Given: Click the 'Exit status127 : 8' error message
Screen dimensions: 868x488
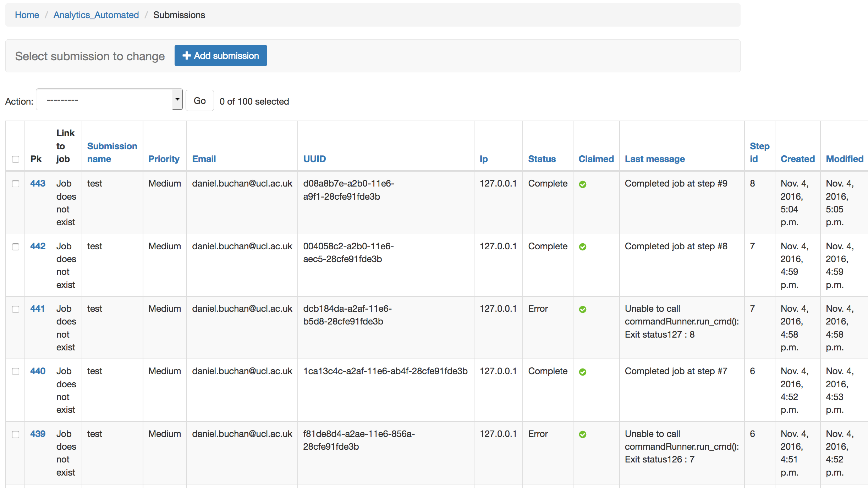Looking at the screenshot, I should pos(660,334).
